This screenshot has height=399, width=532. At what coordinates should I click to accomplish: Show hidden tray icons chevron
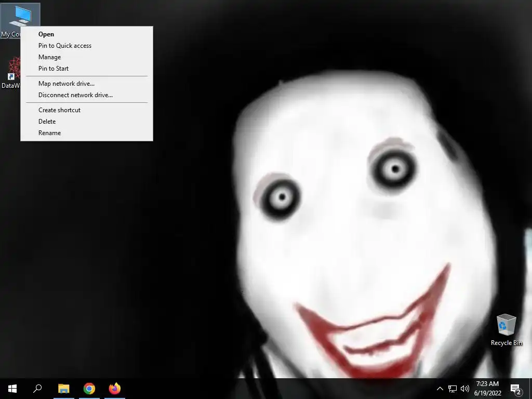click(440, 389)
